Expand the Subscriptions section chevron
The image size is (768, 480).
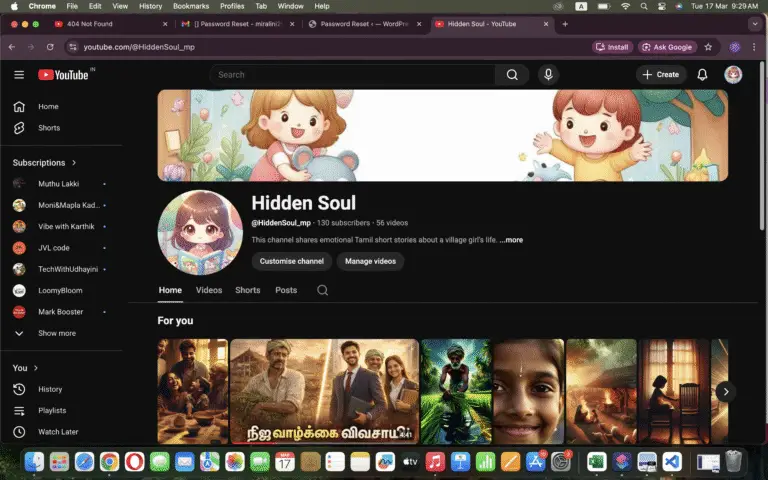[74, 163]
